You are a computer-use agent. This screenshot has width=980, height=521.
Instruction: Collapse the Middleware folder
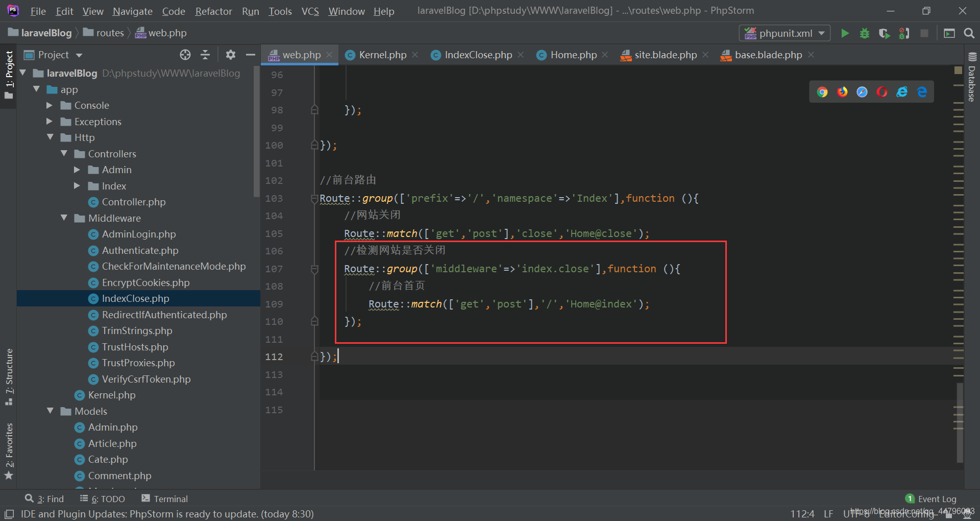click(x=64, y=218)
